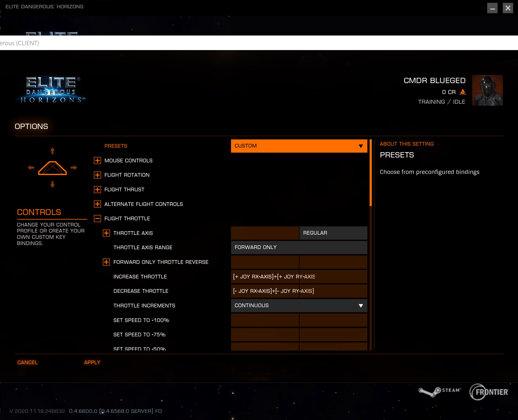Screen dimensions: 518x420
Task: Expand Forward Only Throttle Reverse options
Action: coord(106,262)
